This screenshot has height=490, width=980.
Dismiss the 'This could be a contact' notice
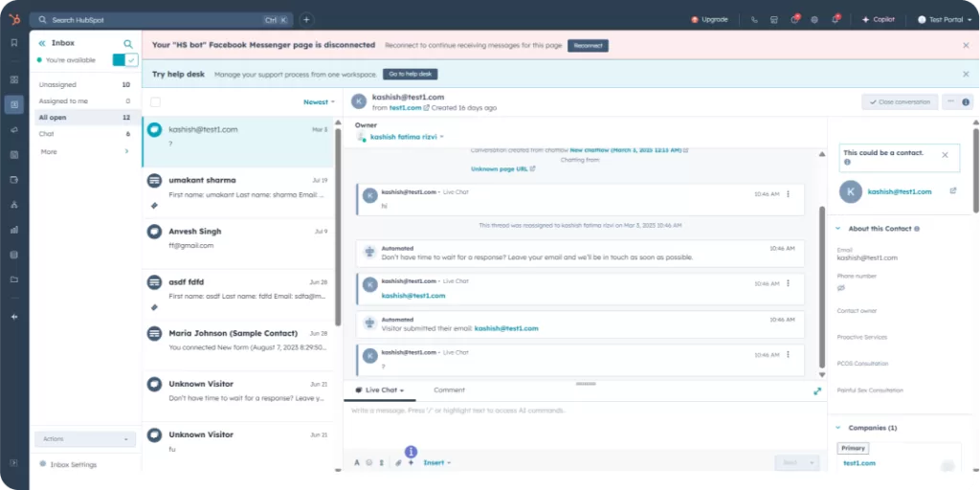945,155
